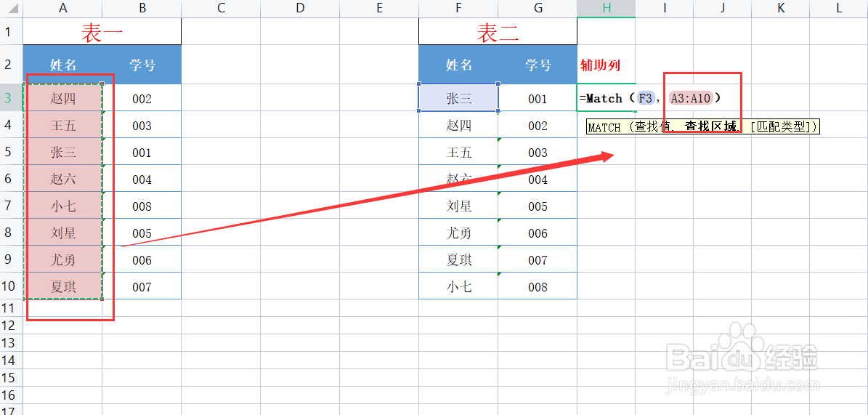Select column K header
The image size is (868, 415).
(x=781, y=8)
